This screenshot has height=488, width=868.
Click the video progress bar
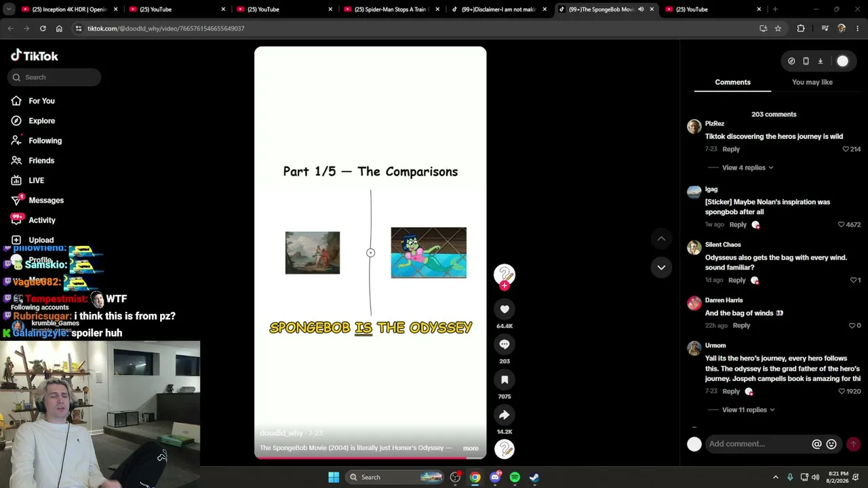pos(370,457)
